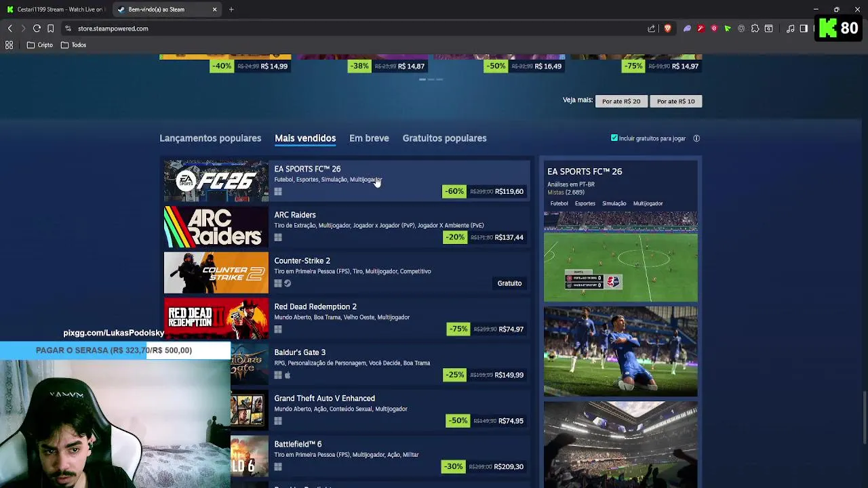Click Esportes tag in preview panel
Image resolution: width=868 pixels, height=488 pixels.
pos(585,203)
